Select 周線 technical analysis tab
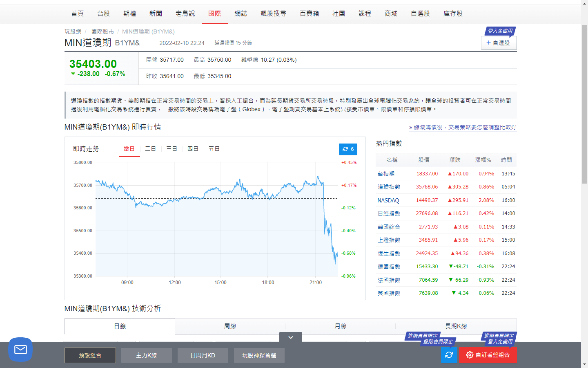The image size is (588, 368). pos(230,326)
